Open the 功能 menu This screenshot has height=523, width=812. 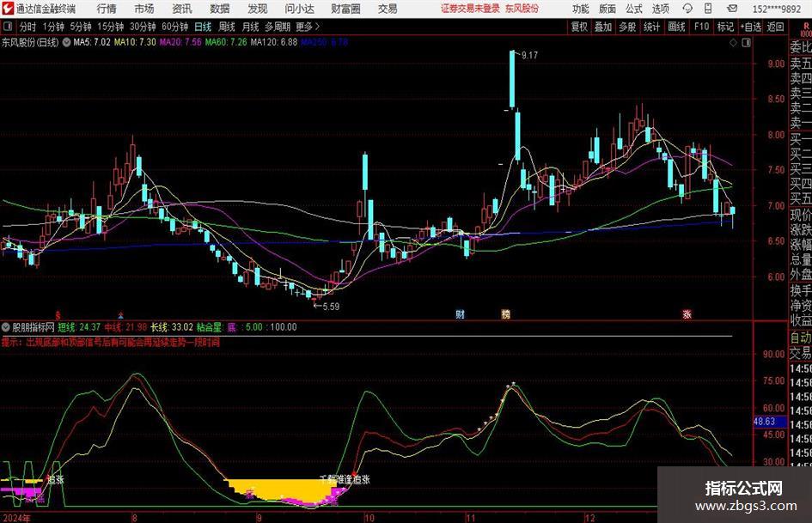click(581, 9)
